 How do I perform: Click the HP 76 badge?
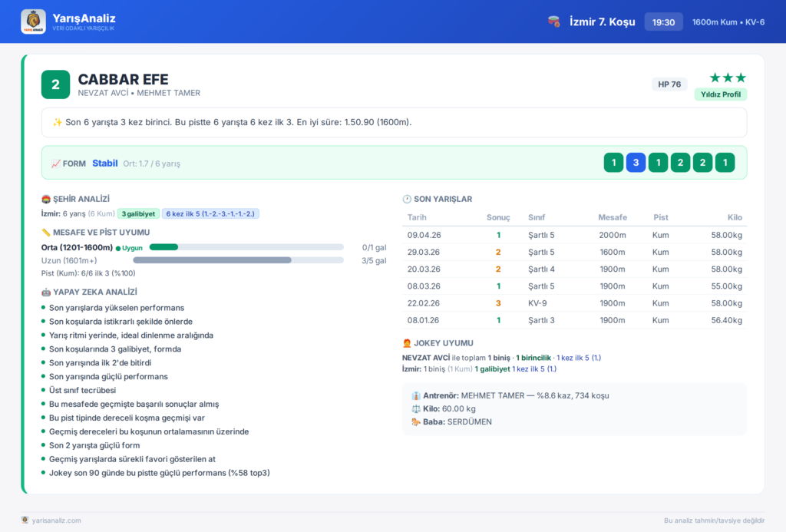[x=669, y=84]
